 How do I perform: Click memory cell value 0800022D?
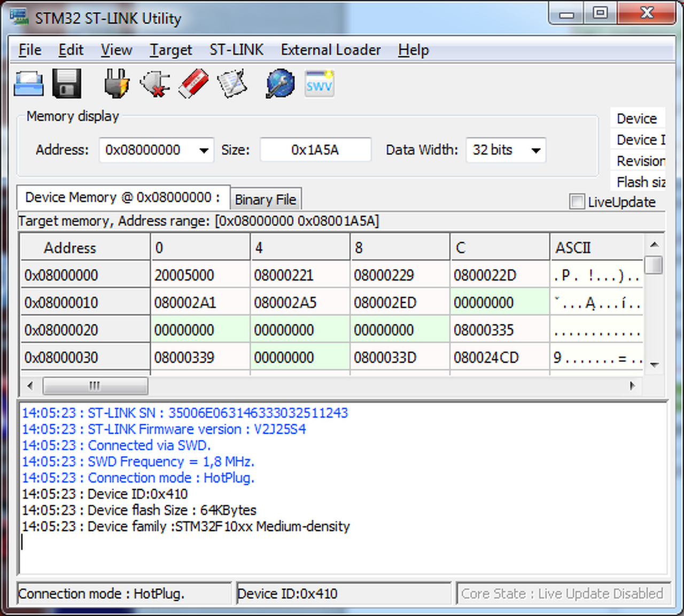click(500, 275)
